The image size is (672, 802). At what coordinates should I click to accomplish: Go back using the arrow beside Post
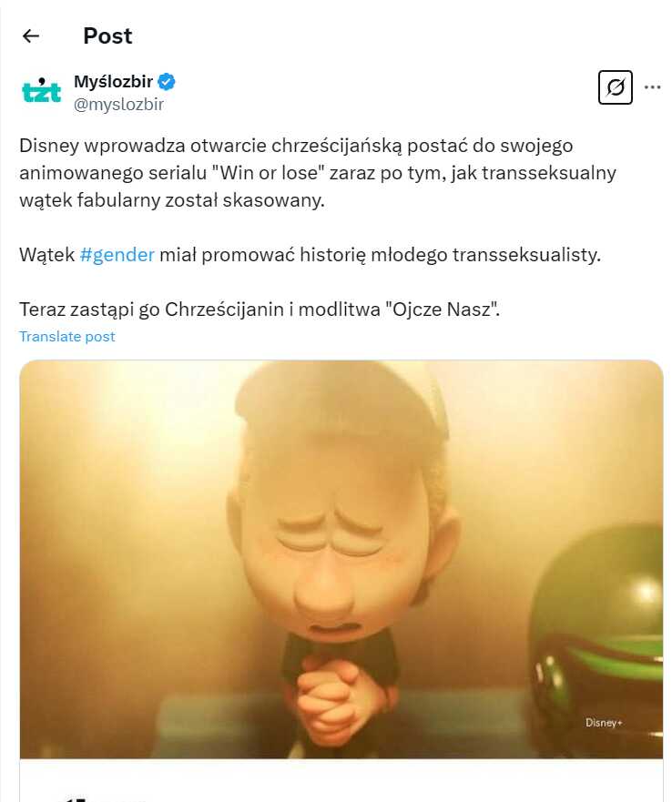click(x=31, y=36)
